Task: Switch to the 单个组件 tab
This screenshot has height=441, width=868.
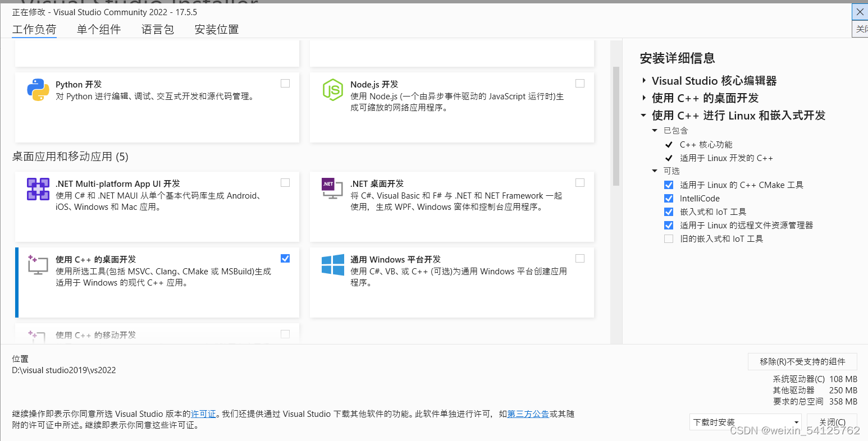Action: 99,30
